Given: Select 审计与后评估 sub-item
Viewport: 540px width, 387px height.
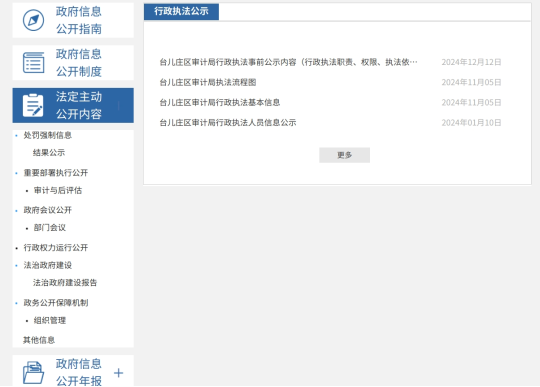Looking at the screenshot, I should (x=58, y=190).
